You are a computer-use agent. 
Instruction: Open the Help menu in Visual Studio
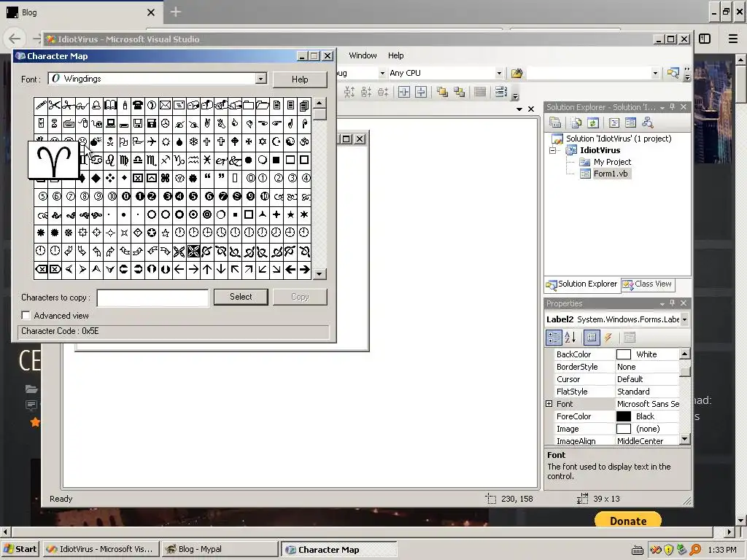395,55
